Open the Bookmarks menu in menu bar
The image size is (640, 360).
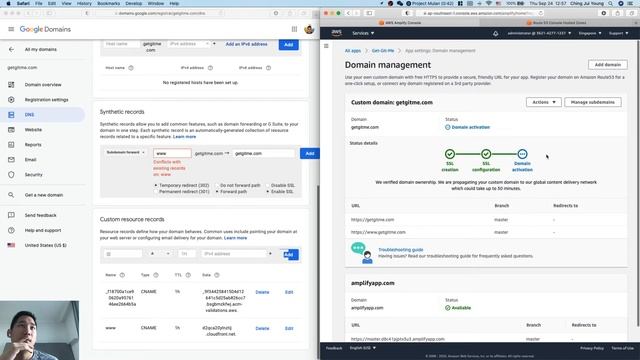pyautogui.click(x=109, y=3)
